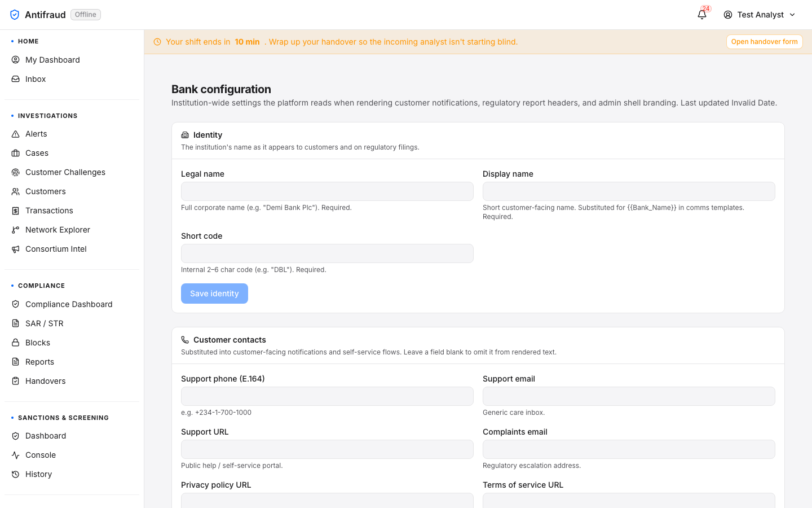This screenshot has height=508, width=812.
Task: Click the Open handover form button
Action: [764, 42]
